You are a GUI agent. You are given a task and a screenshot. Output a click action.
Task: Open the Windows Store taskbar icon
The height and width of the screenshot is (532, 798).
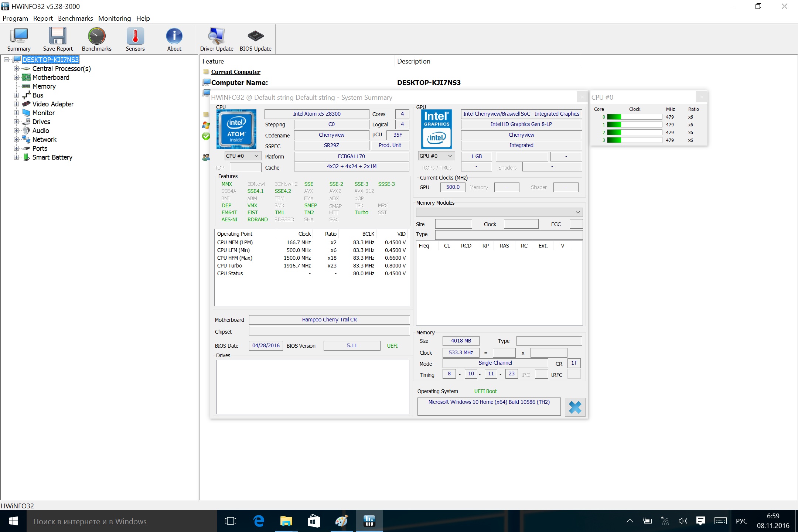314,521
